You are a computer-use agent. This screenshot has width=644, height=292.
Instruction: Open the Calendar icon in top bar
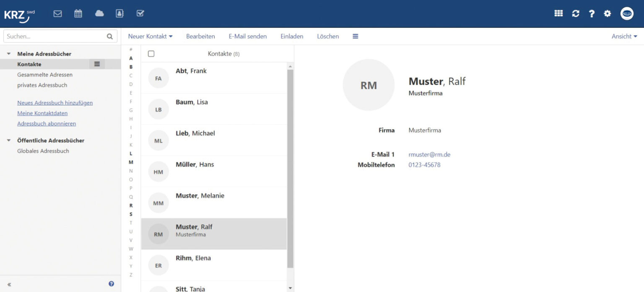[78, 13]
